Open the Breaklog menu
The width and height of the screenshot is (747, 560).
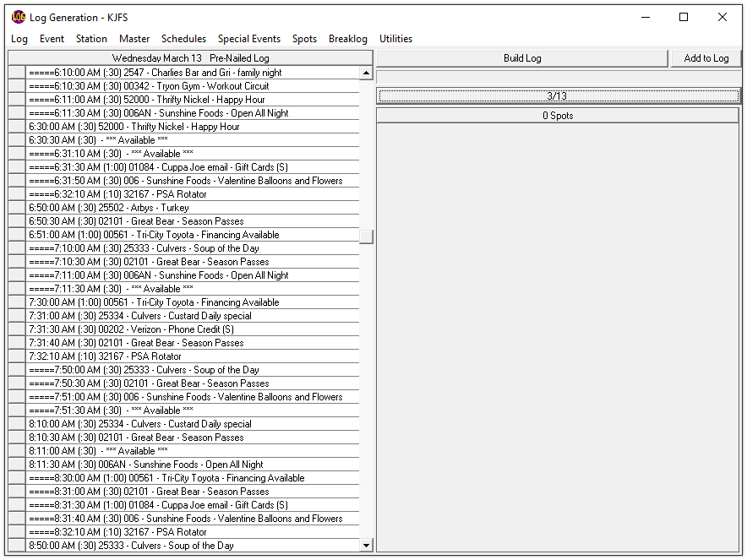click(x=347, y=39)
